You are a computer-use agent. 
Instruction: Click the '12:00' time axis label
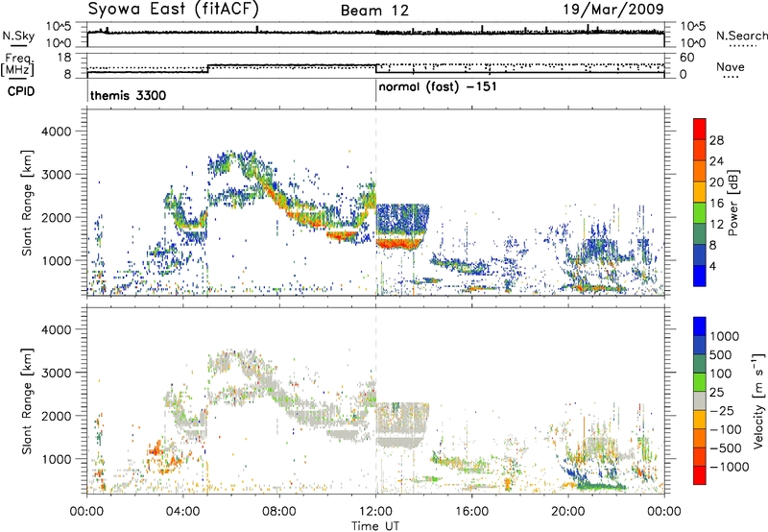coord(375,512)
